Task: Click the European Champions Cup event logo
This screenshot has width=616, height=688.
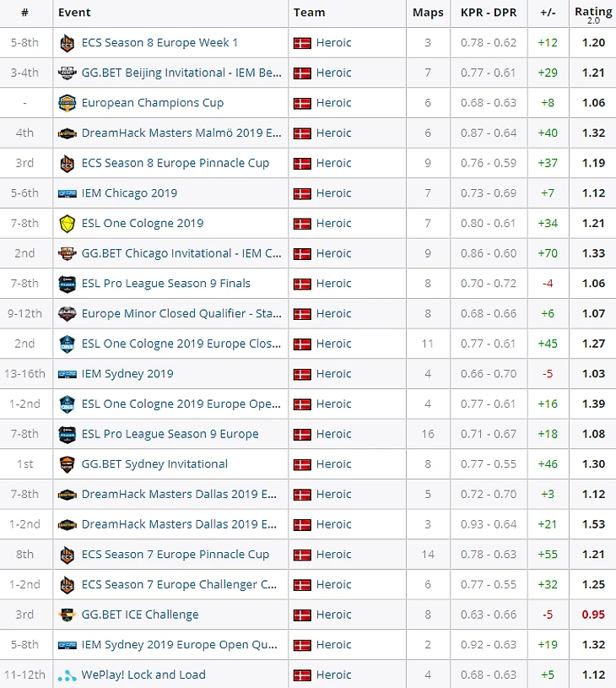Action: coord(68,103)
